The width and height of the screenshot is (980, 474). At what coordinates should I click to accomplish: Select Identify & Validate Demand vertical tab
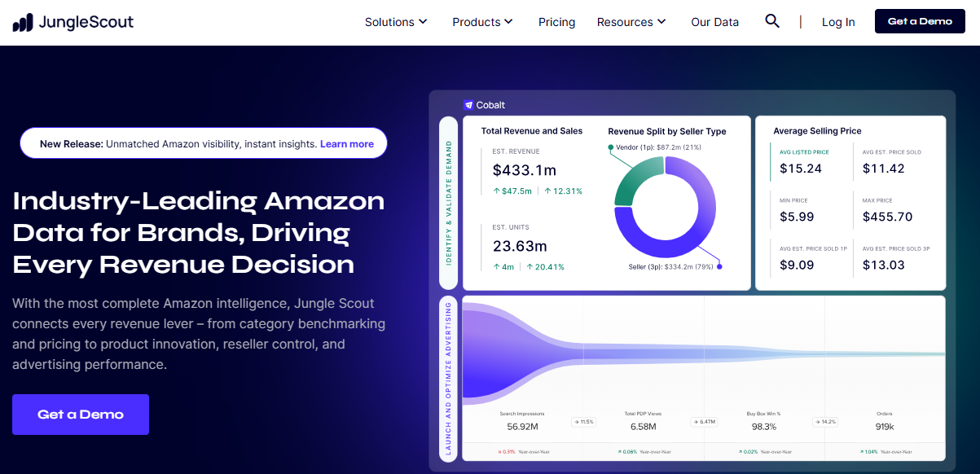pyautogui.click(x=449, y=203)
